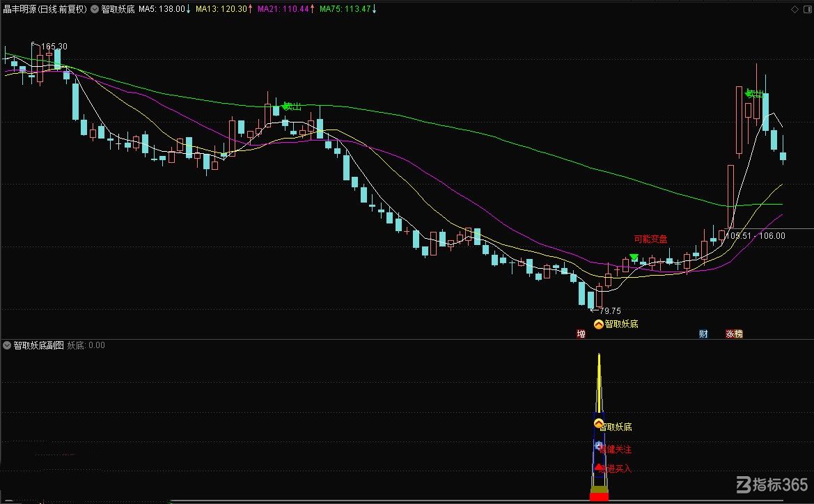Viewport: 814px width, 504px height.
Task: Click the 79.75 low price label
Action: tap(610, 311)
